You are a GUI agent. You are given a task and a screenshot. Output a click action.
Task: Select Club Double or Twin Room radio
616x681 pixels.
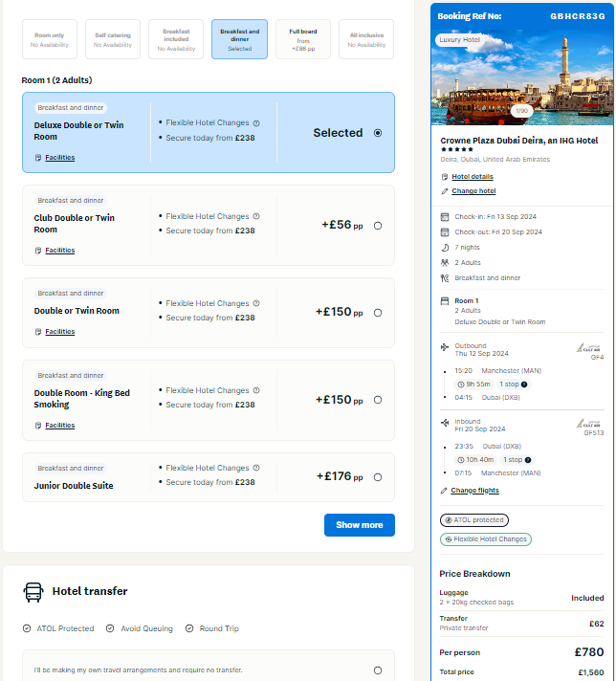click(378, 226)
